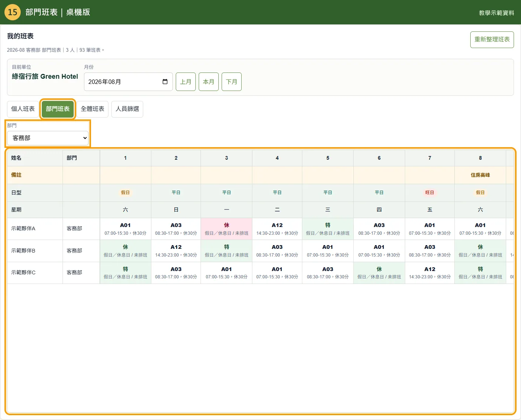
Task: Open the 人員篩選 tab
Action: tap(127, 109)
